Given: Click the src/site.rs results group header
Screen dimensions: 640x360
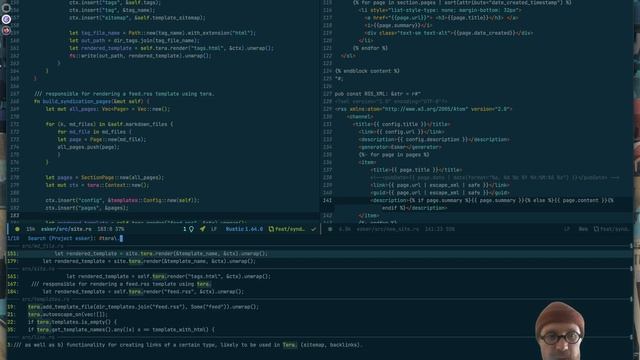Looking at the screenshot, I should point(38,269).
